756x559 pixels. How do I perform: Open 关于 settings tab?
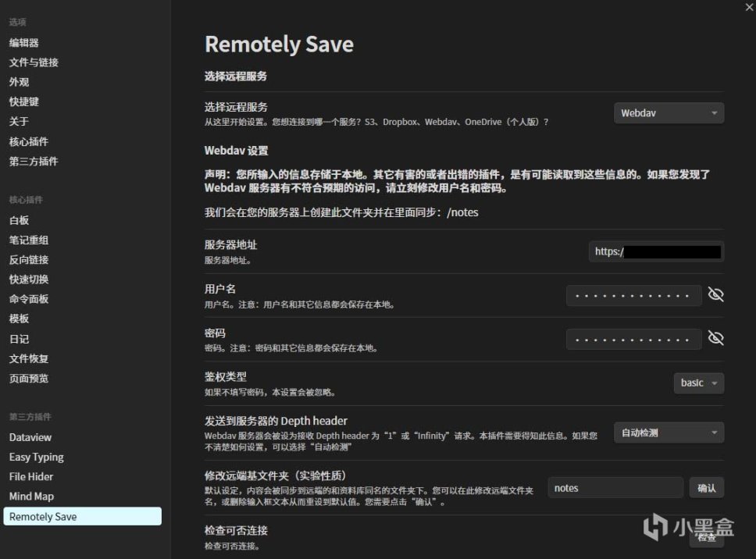pos(19,122)
